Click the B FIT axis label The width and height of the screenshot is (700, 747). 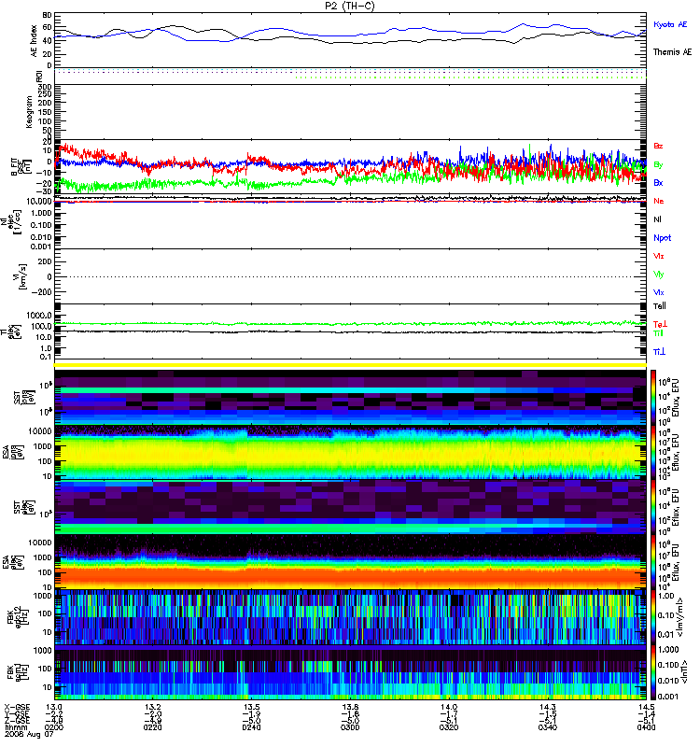(x=20, y=166)
